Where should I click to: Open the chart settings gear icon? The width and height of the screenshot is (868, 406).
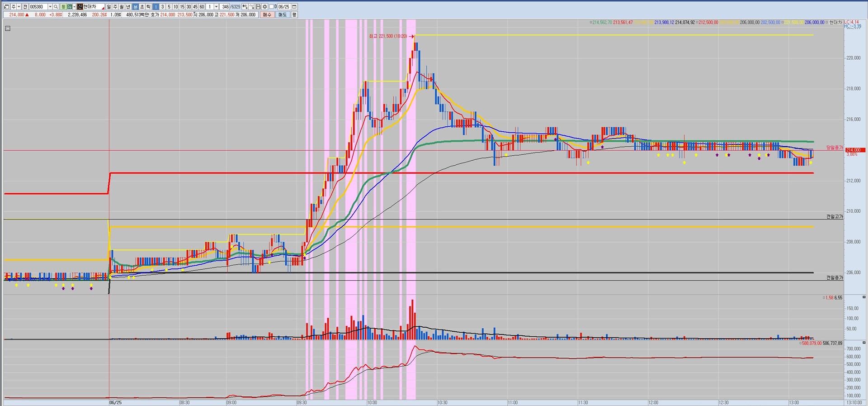[264, 7]
